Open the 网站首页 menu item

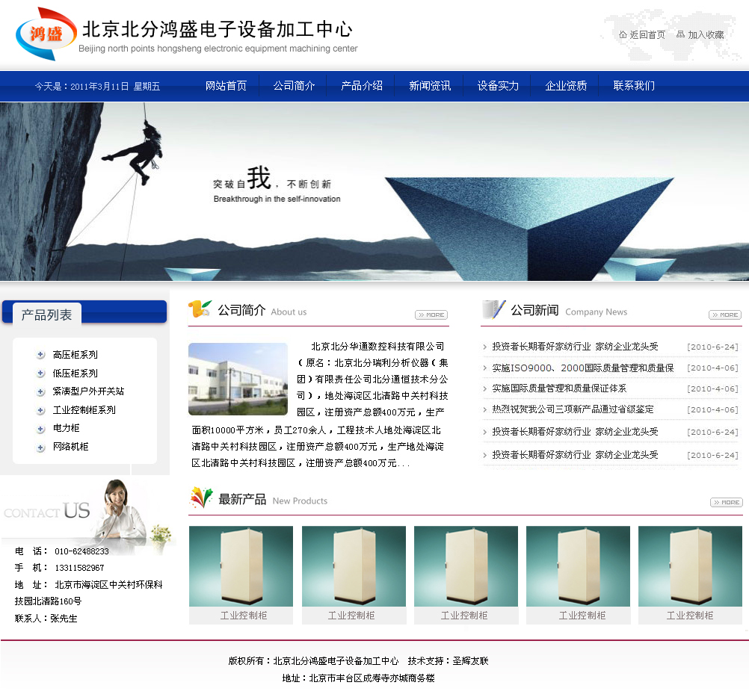pyautogui.click(x=225, y=85)
